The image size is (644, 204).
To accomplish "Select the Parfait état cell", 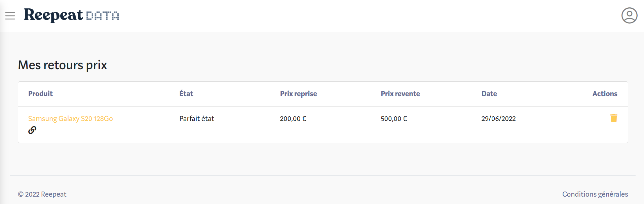I will (x=197, y=119).
